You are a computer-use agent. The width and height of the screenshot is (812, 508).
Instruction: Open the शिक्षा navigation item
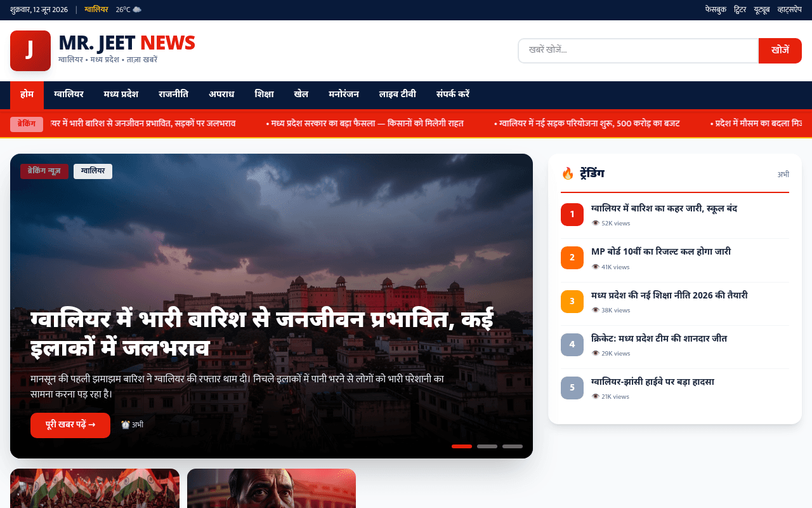coord(264,95)
